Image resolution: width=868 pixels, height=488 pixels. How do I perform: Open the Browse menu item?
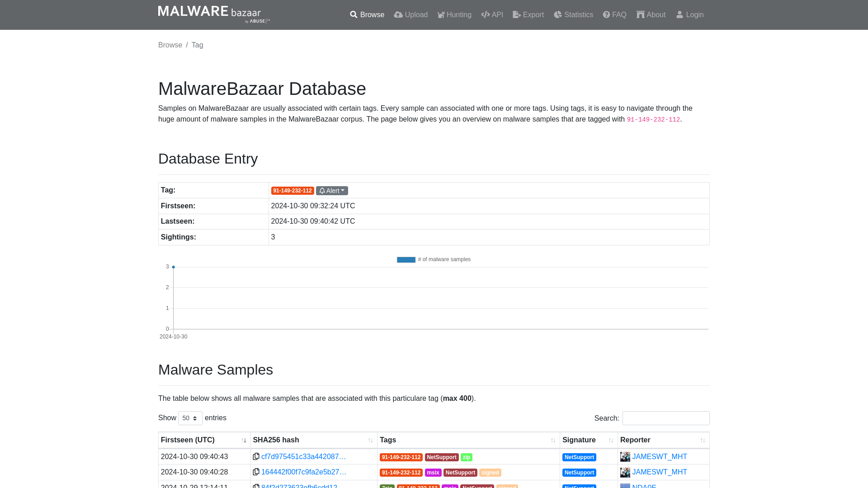click(x=367, y=15)
